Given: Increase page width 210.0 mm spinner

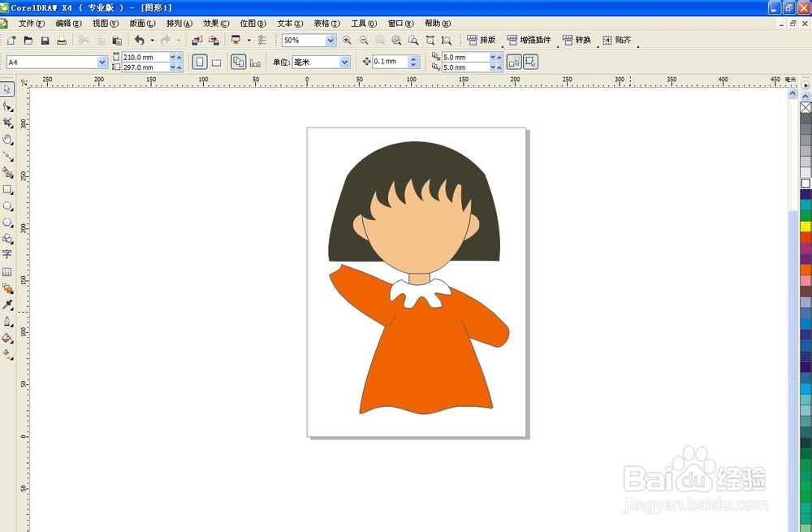Looking at the screenshot, I should pos(179,57).
